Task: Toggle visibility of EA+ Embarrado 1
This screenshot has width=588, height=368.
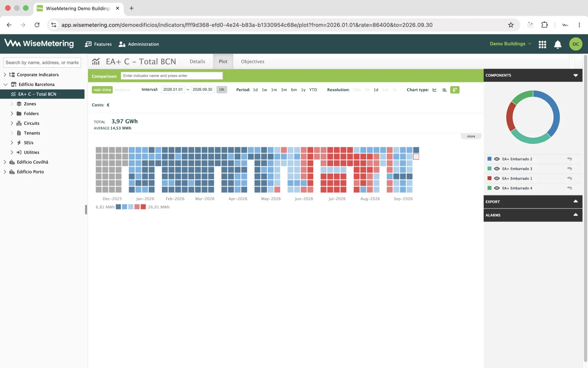Action: click(497, 178)
